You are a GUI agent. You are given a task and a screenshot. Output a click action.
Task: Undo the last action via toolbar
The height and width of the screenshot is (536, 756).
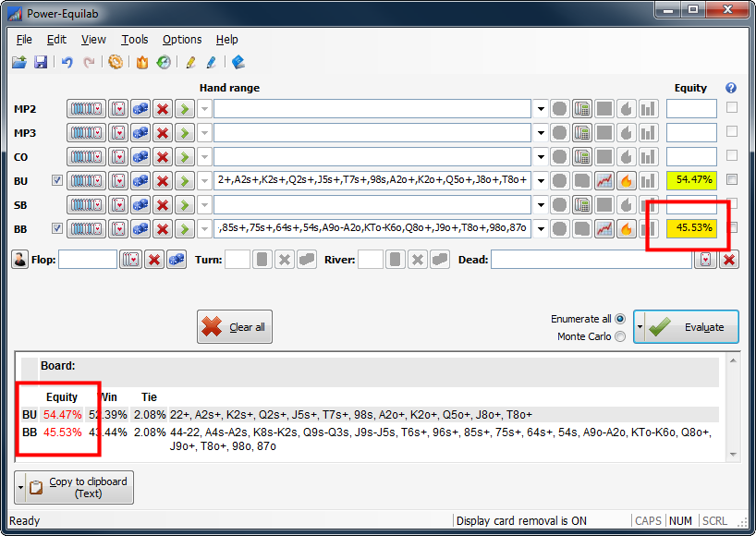67,62
